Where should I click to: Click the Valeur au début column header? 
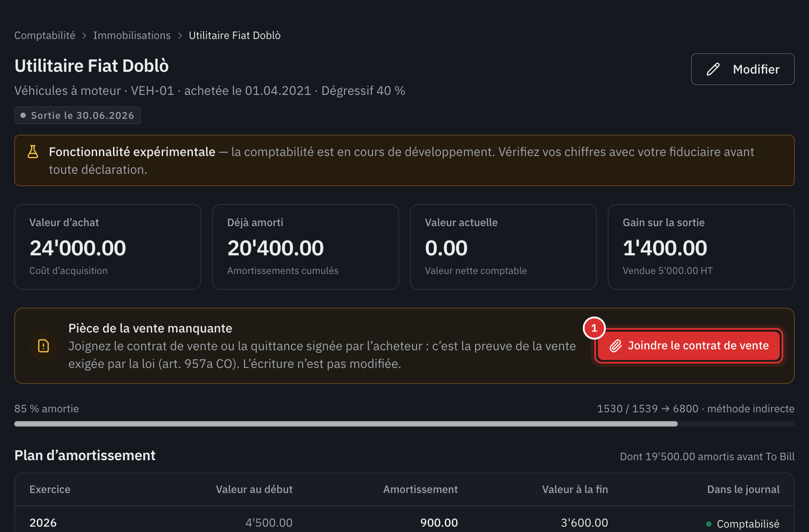tap(254, 489)
